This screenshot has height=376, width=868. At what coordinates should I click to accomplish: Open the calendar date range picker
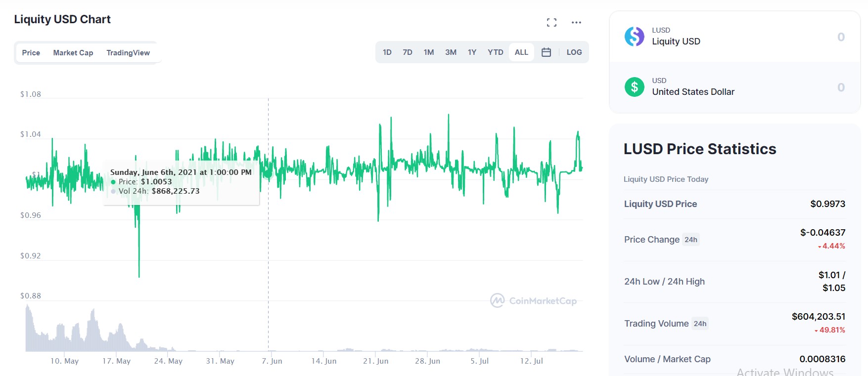[x=546, y=52]
